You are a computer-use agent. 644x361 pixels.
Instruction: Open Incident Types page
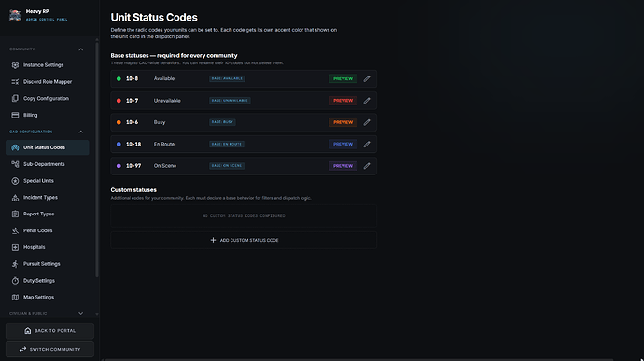coord(48,198)
